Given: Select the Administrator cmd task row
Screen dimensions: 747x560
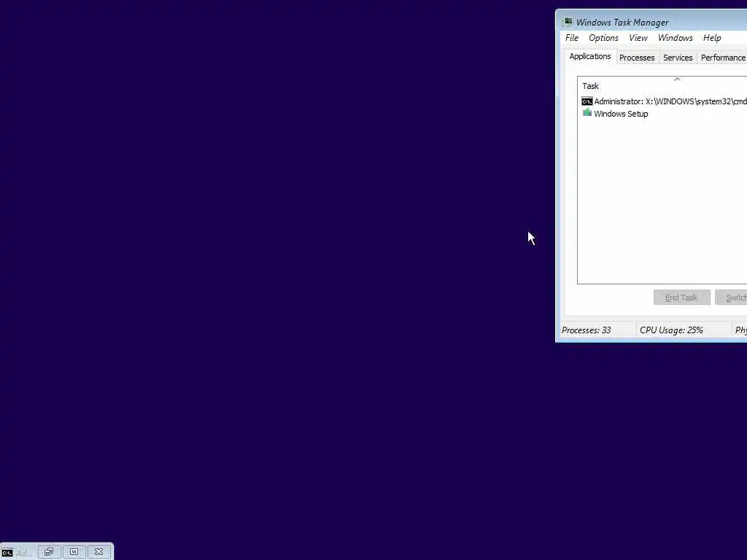Looking at the screenshot, I should tap(663, 101).
